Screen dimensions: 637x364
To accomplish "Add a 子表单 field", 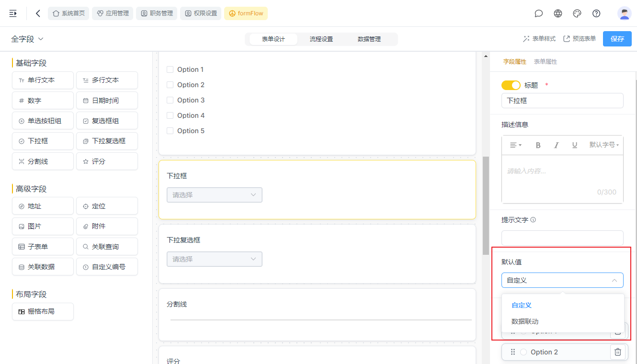I will (43, 247).
